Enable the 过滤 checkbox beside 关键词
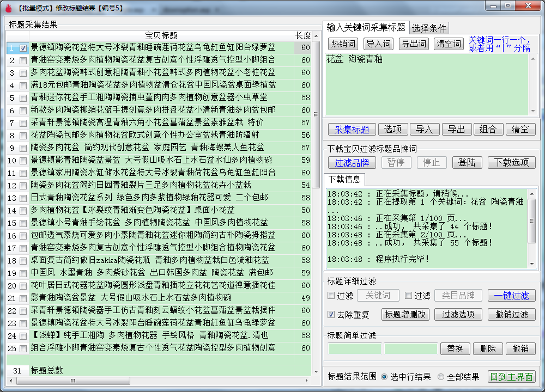This screenshot has height=392, width=545. [x=331, y=296]
